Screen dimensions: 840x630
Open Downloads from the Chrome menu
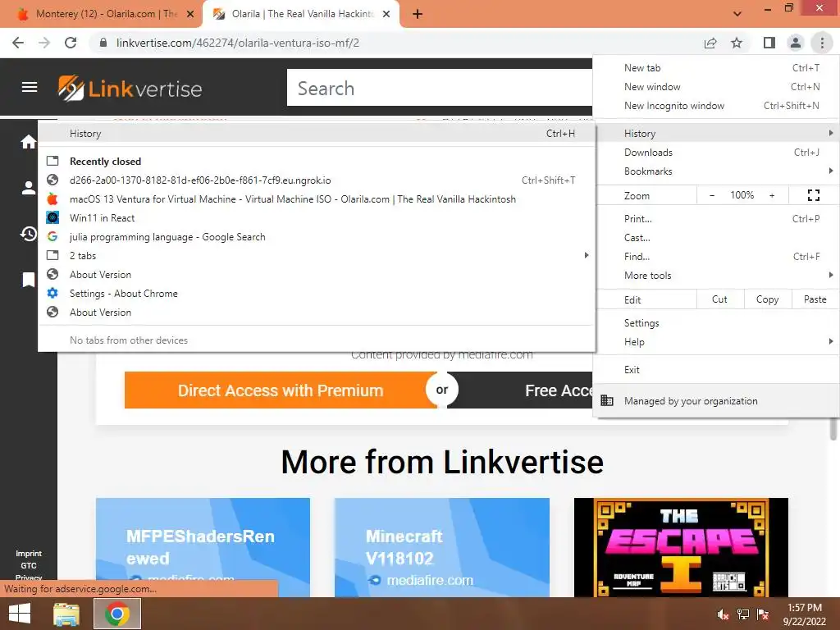click(x=716, y=153)
